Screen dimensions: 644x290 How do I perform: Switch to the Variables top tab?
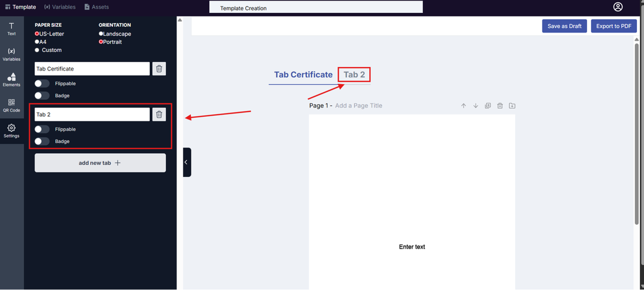(60, 7)
